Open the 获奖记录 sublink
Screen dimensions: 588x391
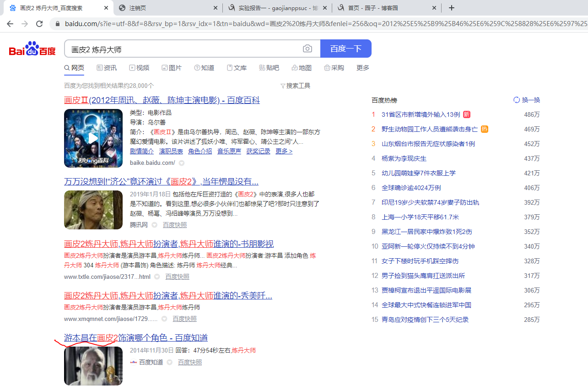point(259,151)
